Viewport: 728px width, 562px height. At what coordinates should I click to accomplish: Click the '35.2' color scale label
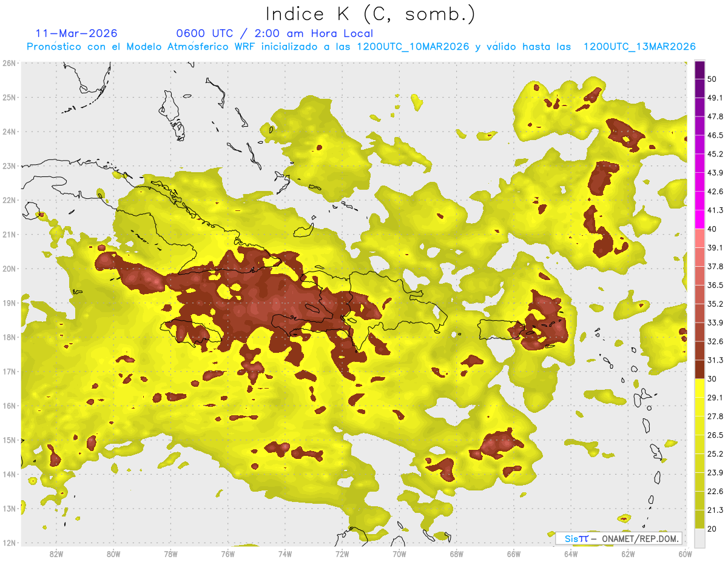(x=715, y=304)
